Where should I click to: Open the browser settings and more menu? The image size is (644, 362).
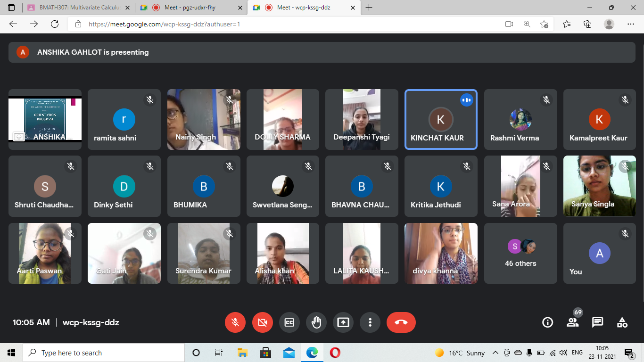coord(631,24)
